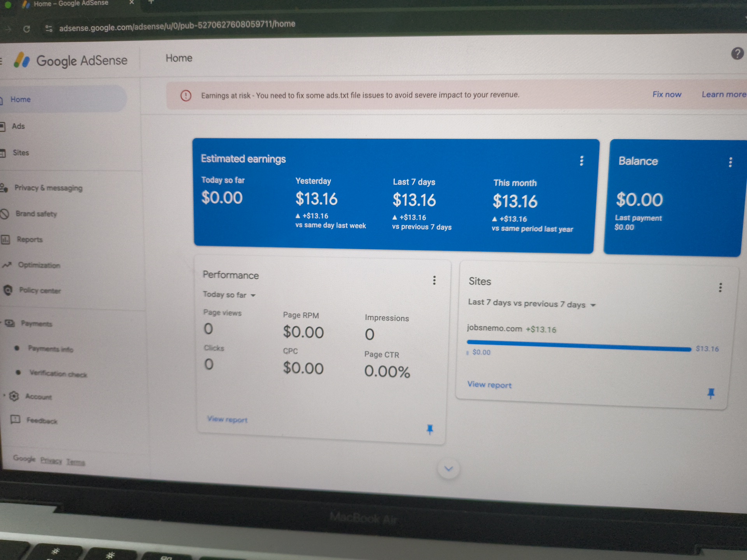Click the jobsnemo.com site name
The image size is (747, 560).
(x=494, y=328)
